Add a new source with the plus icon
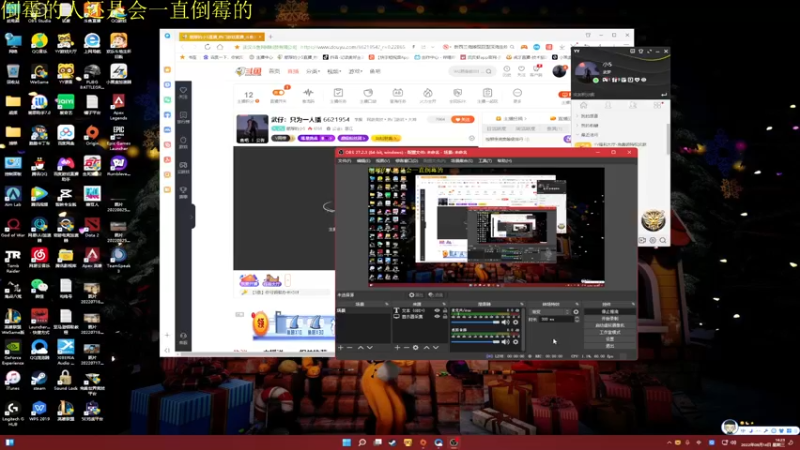The width and height of the screenshot is (800, 450). [x=397, y=347]
